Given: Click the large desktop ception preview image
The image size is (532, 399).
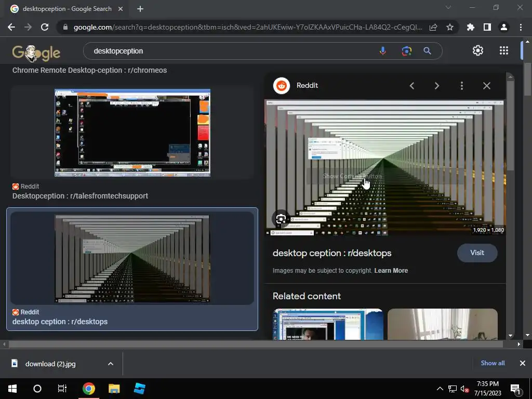Looking at the screenshot, I should coord(385,168).
